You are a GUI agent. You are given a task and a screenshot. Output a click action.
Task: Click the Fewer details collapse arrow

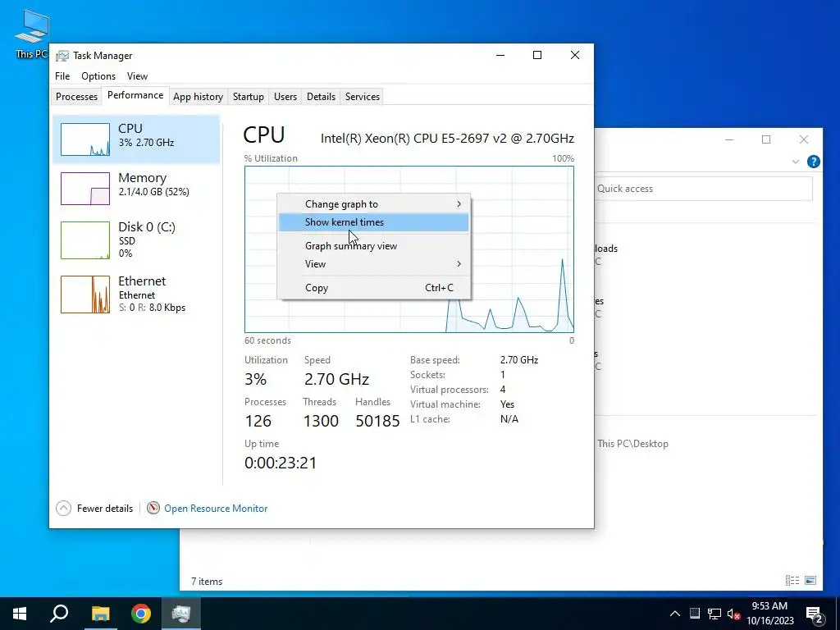(x=63, y=509)
